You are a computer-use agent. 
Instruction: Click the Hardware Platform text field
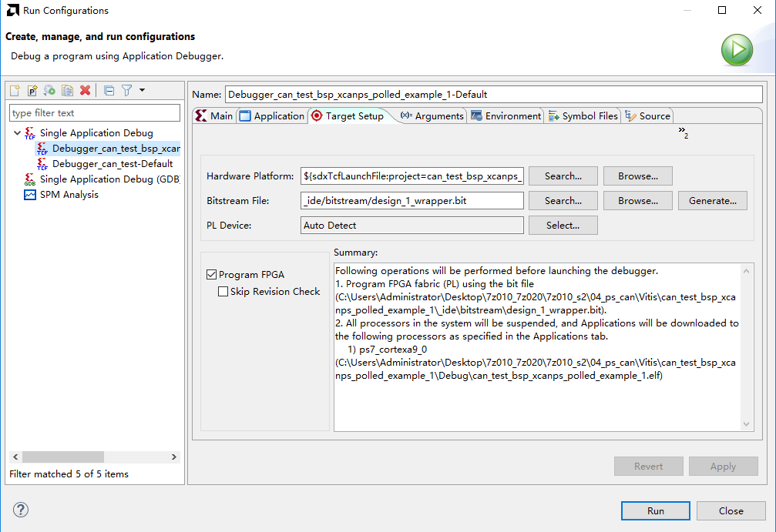[x=412, y=176]
